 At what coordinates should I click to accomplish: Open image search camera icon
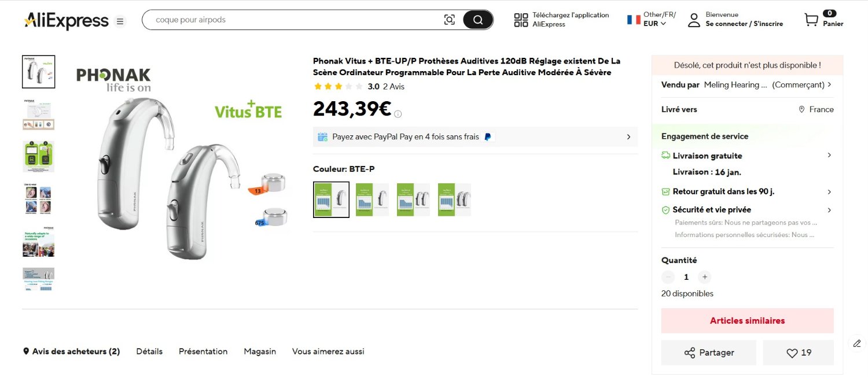450,20
